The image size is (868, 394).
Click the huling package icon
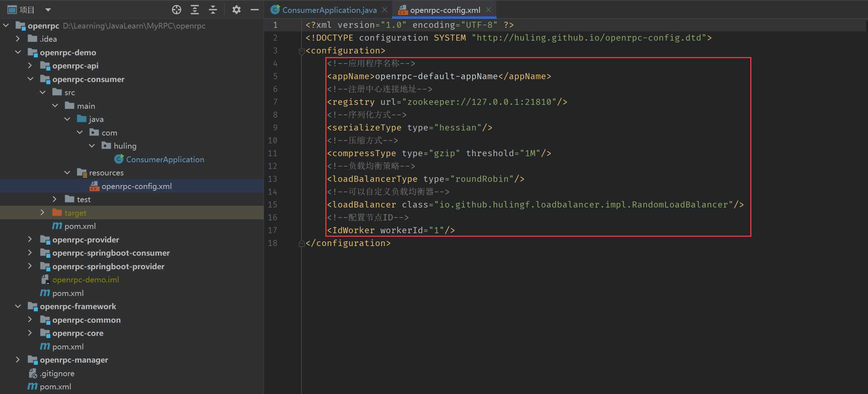pyautogui.click(x=106, y=145)
